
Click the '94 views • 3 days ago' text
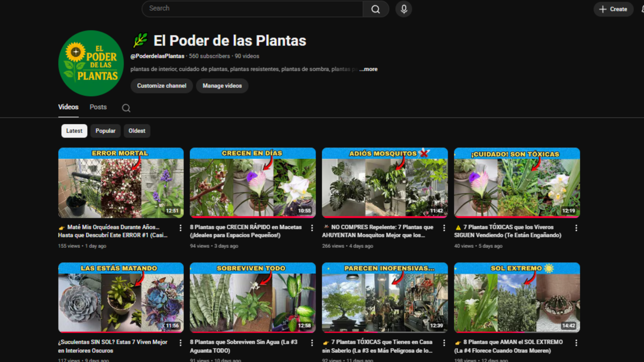point(214,246)
